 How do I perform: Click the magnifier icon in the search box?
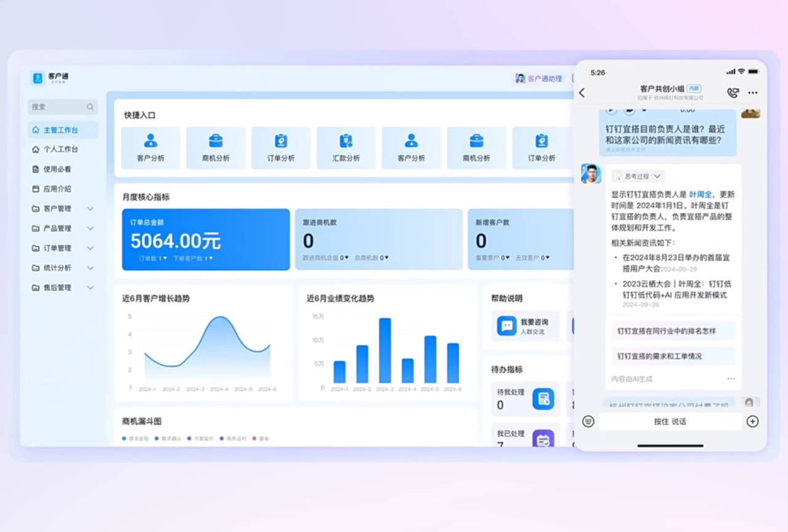point(90,107)
